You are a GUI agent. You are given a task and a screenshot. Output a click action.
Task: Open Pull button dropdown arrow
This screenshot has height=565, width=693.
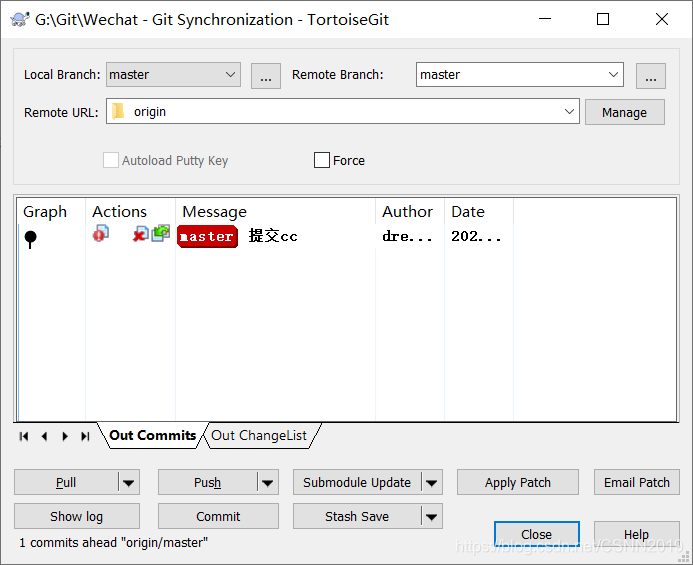coord(129,482)
